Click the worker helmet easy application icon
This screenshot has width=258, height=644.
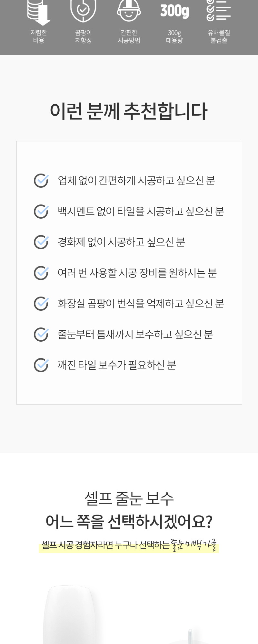129,11
